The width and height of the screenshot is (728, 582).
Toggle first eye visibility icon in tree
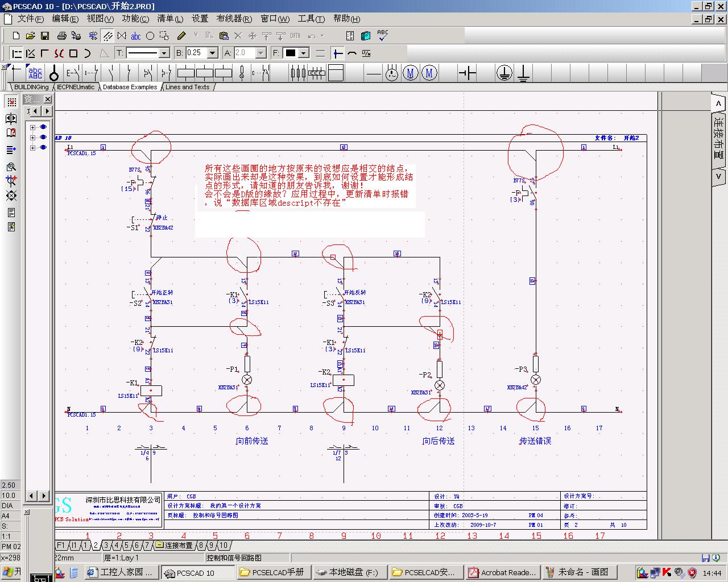click(x=43, y=127)
